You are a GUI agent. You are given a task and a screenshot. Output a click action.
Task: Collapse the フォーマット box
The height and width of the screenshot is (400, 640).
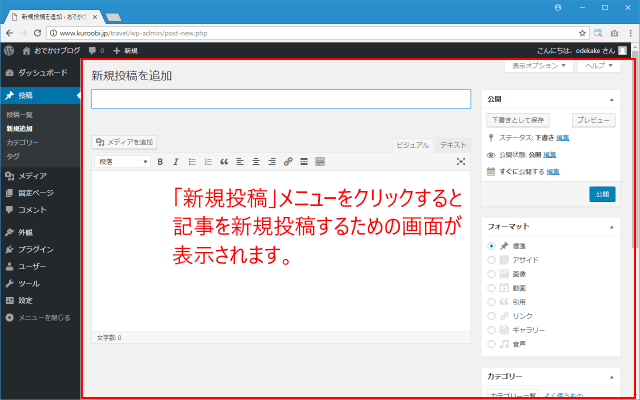pyautogui.click(x=611, y=227)
